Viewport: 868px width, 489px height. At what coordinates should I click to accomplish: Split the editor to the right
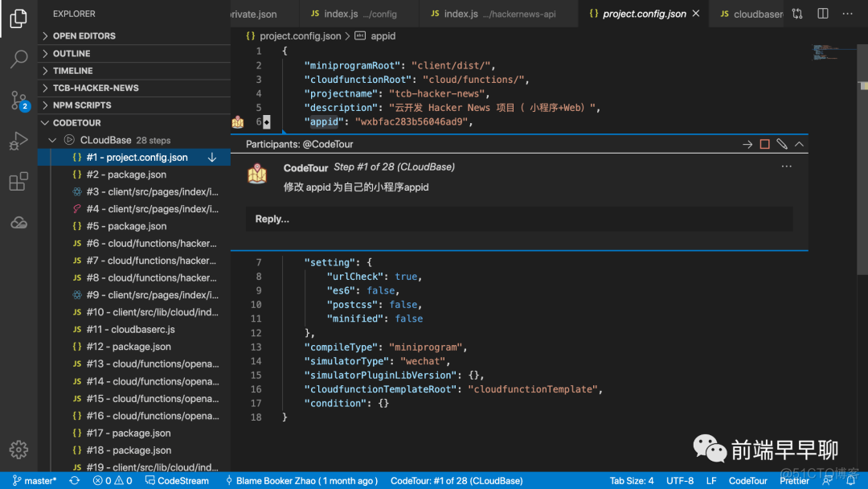[x=823, y=14]
